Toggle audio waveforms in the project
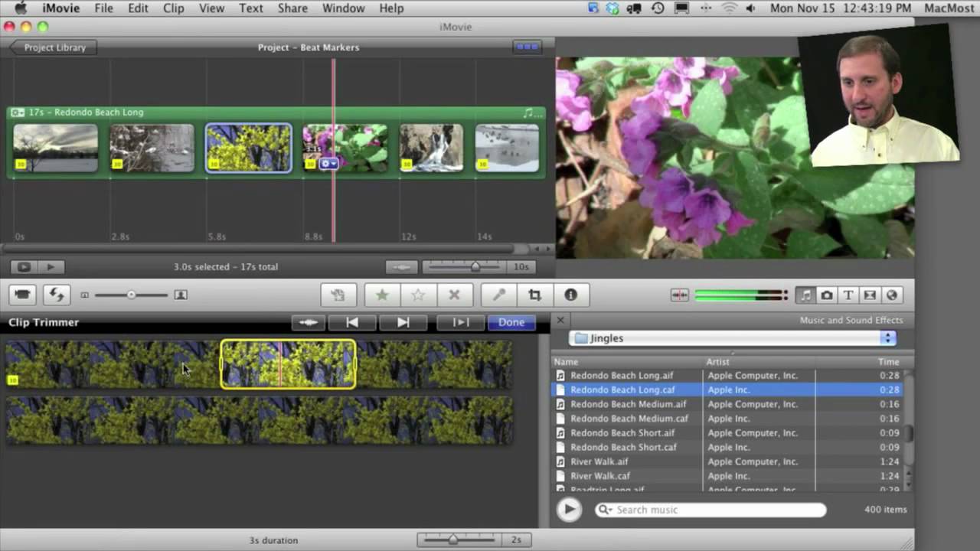Viewport: 980px width, 551px height. coord(402,267)
